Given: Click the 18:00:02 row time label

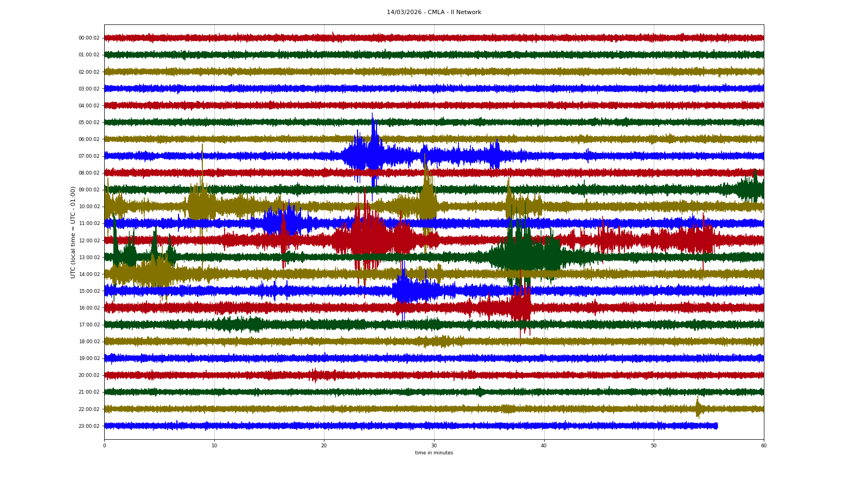Looking at the screenshot, I should coord(89,342).
